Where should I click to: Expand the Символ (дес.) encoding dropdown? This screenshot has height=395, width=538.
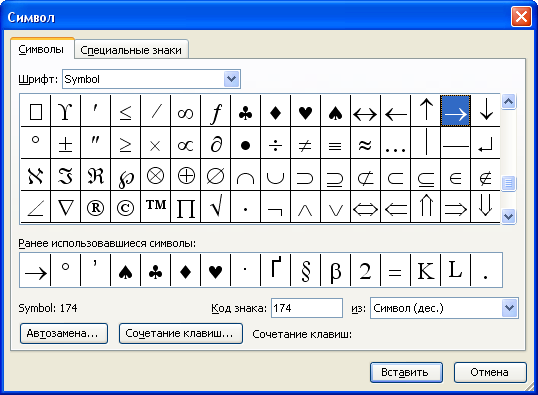tap(510, 308)
